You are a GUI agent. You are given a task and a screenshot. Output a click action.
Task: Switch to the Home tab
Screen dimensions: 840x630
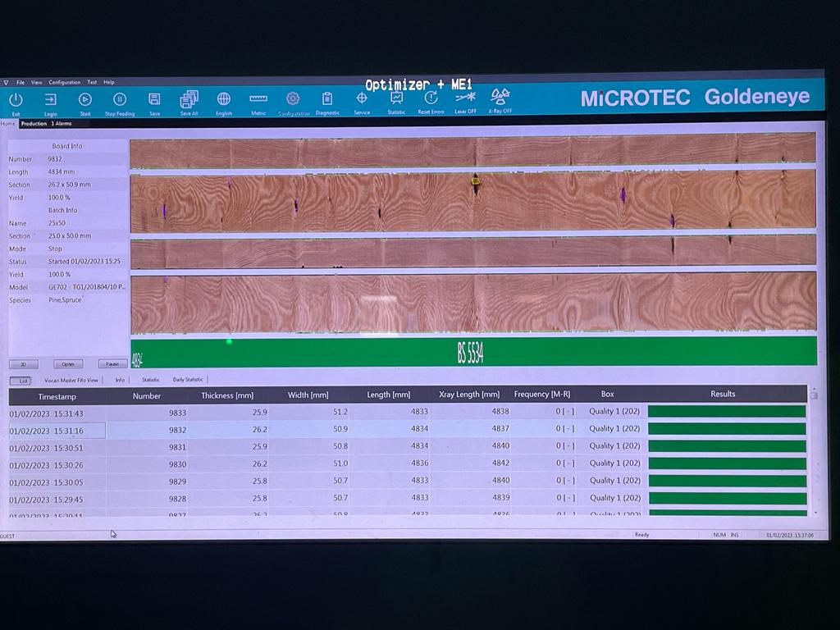8,124
